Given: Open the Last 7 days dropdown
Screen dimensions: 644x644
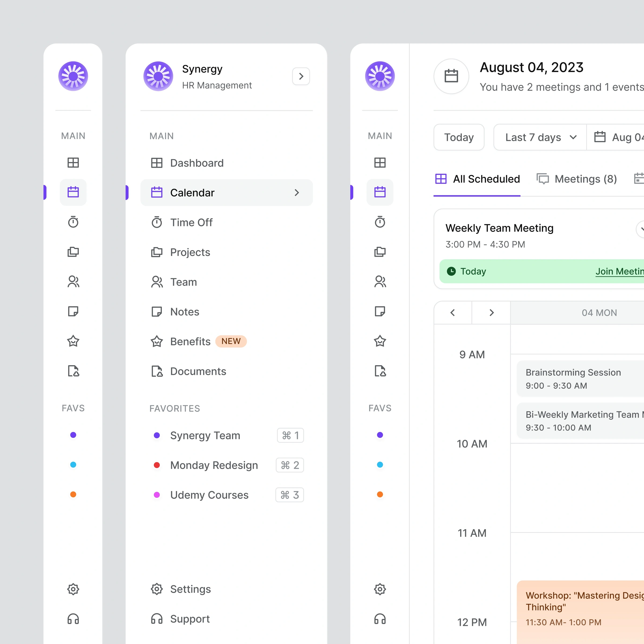Looking at the screenshot, I should click(540, 137).
